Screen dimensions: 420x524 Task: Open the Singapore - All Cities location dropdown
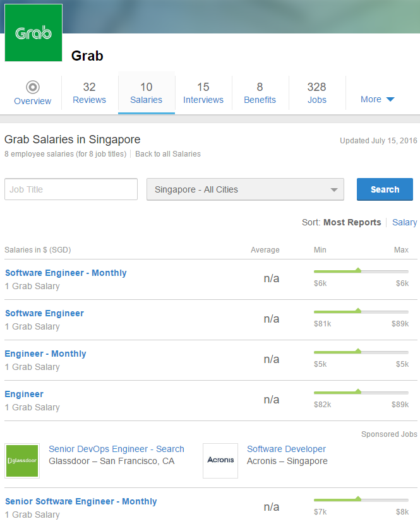(x=245, y=189)
